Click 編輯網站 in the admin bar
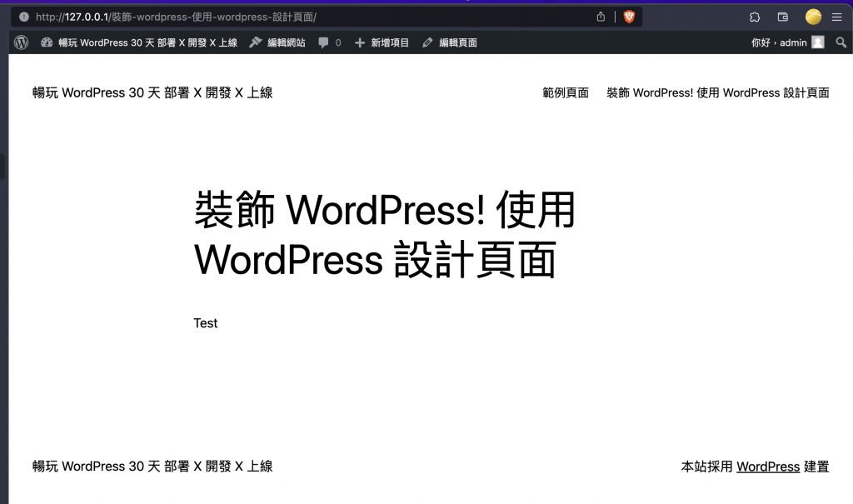The width and height of the screenshot is (853, 504). click(277, 42)
